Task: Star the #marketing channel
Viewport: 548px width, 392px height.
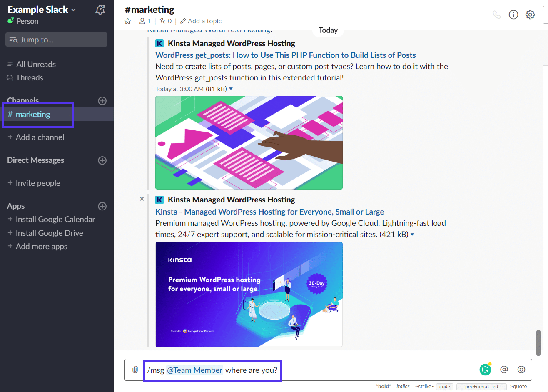Action: (127, 21)
